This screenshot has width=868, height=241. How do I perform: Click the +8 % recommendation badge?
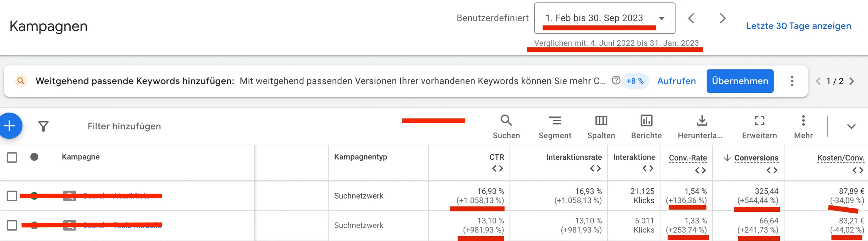(x=635, y=81)
